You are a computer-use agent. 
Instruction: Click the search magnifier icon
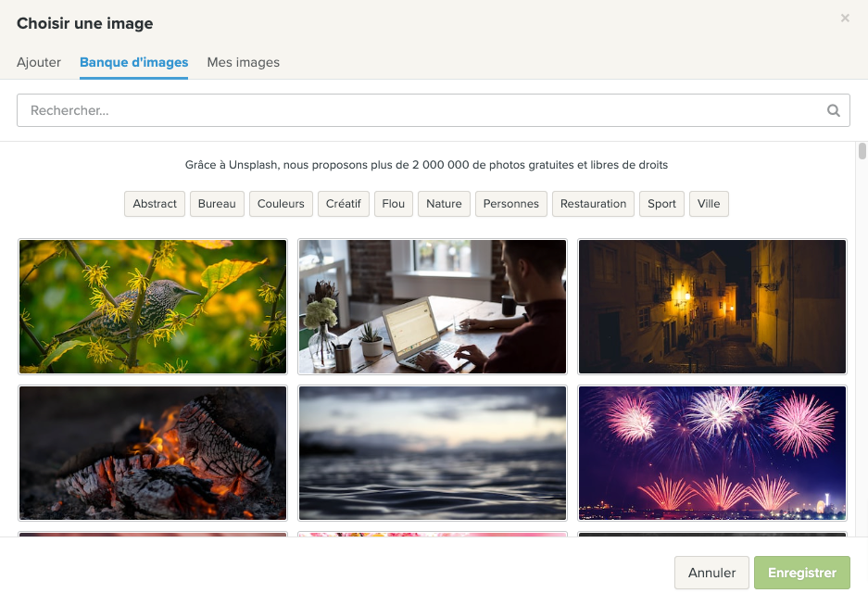click(x=833, y=110)
